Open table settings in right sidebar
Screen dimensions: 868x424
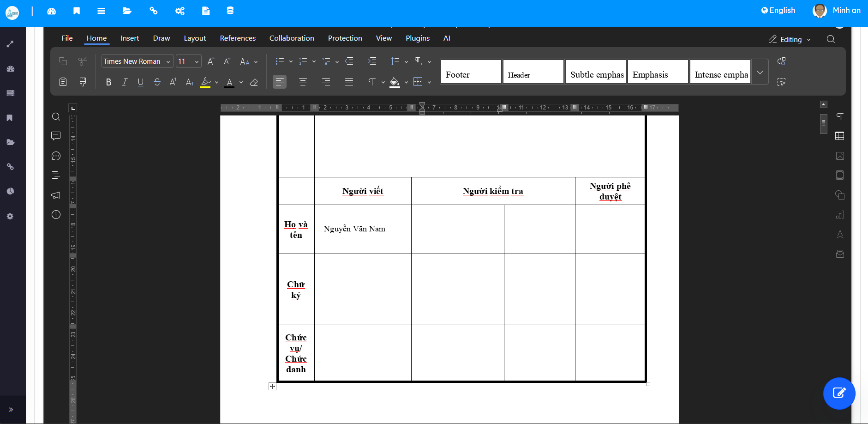click(840, 136)
